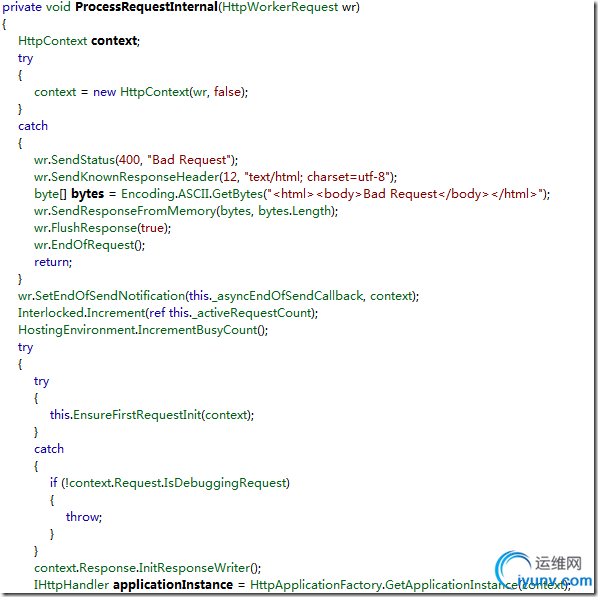Click the 'private void' keywords

(37, 7)
